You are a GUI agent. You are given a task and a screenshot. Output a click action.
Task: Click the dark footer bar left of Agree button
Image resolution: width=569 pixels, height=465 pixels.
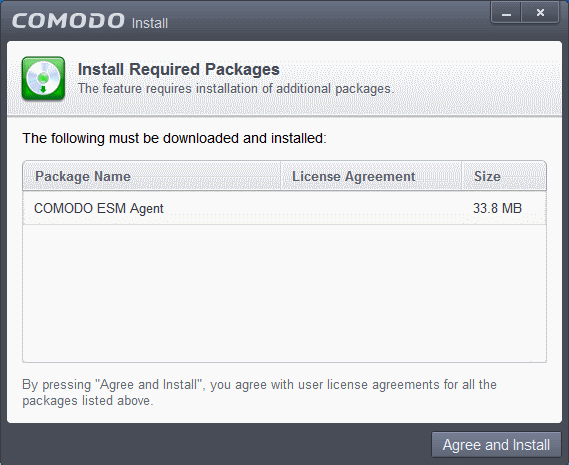[x=218, y=444]
